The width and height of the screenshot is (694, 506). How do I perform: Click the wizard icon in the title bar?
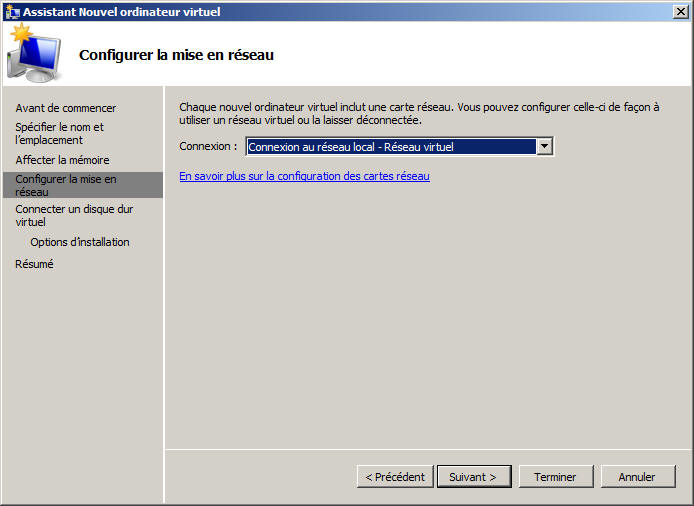tap(12, 11)
